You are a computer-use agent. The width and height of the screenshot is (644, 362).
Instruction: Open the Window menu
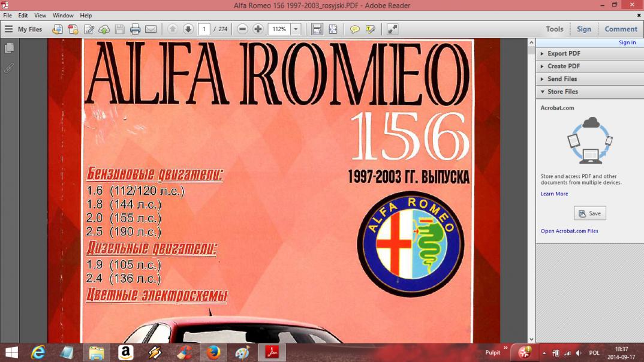[63, 15]
